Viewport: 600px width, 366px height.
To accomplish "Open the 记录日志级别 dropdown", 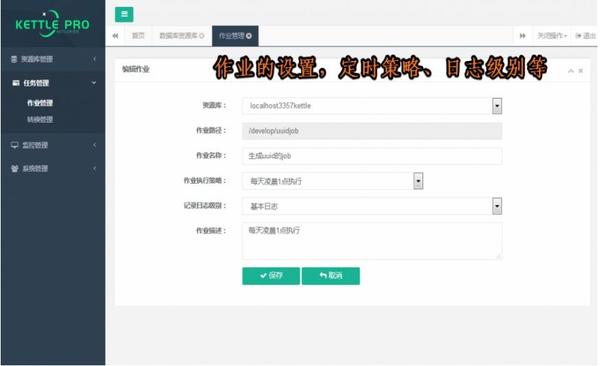I will pyautogui.click(x=372, y=206).
